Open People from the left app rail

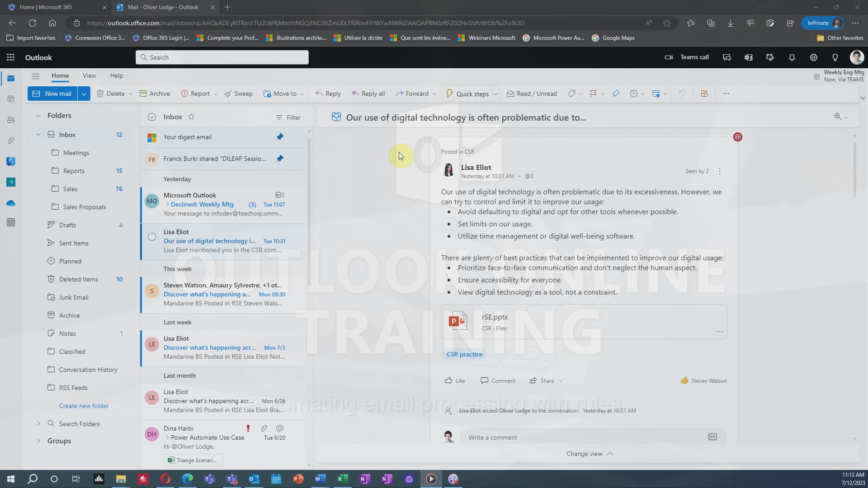pos(11,120)
